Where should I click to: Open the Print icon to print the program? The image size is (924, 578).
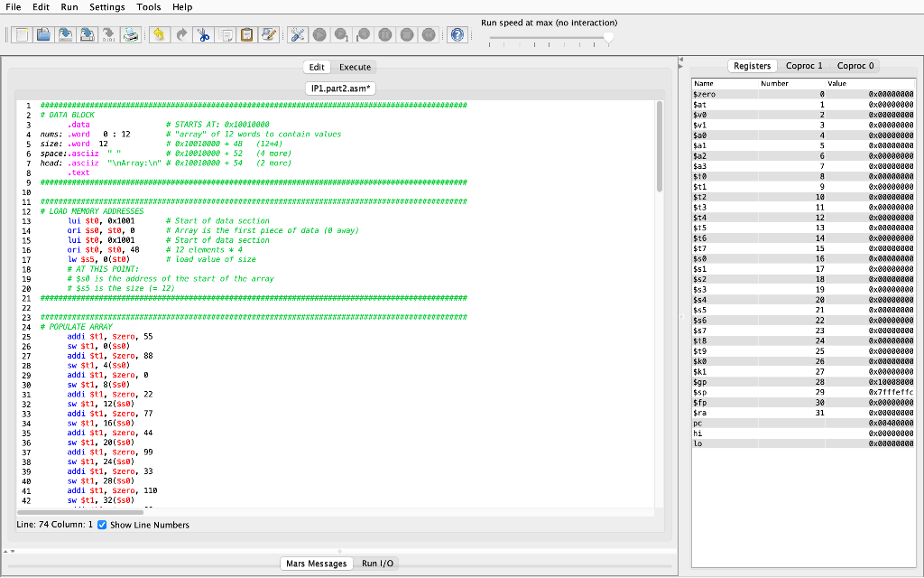pos(131,34)
